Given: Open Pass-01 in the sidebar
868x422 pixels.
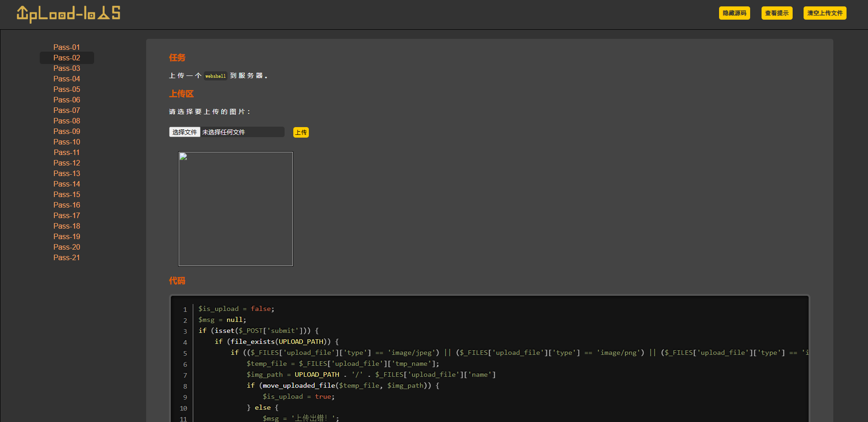Looking at the screenshot, I should 67,47.
